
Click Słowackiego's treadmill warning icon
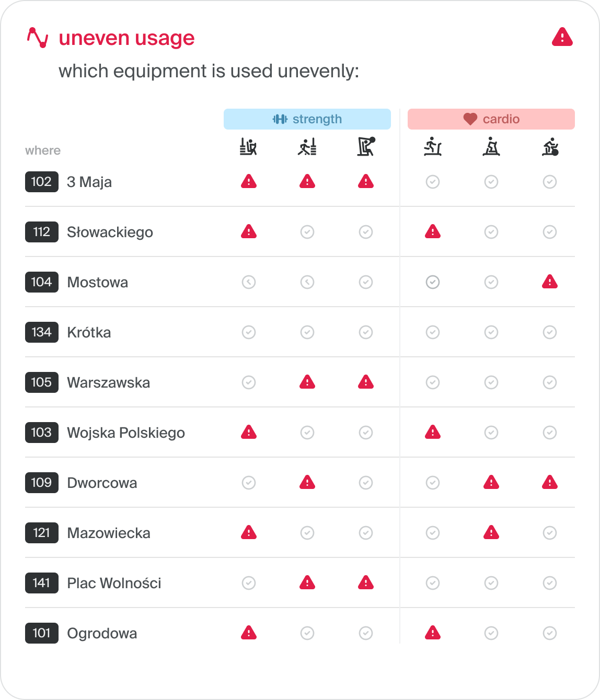pos(433,232)
